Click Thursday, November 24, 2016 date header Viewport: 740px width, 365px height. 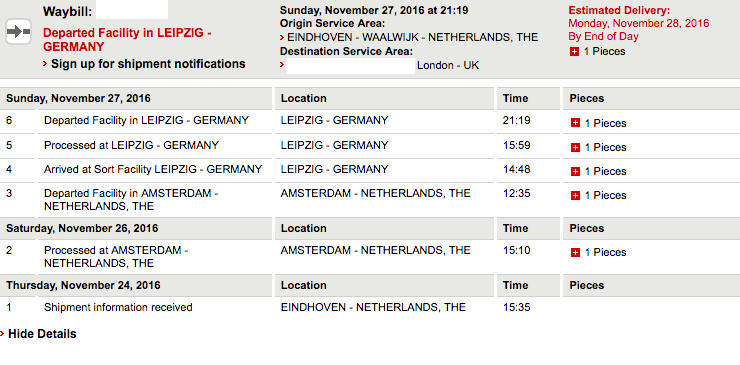point(83,286)
